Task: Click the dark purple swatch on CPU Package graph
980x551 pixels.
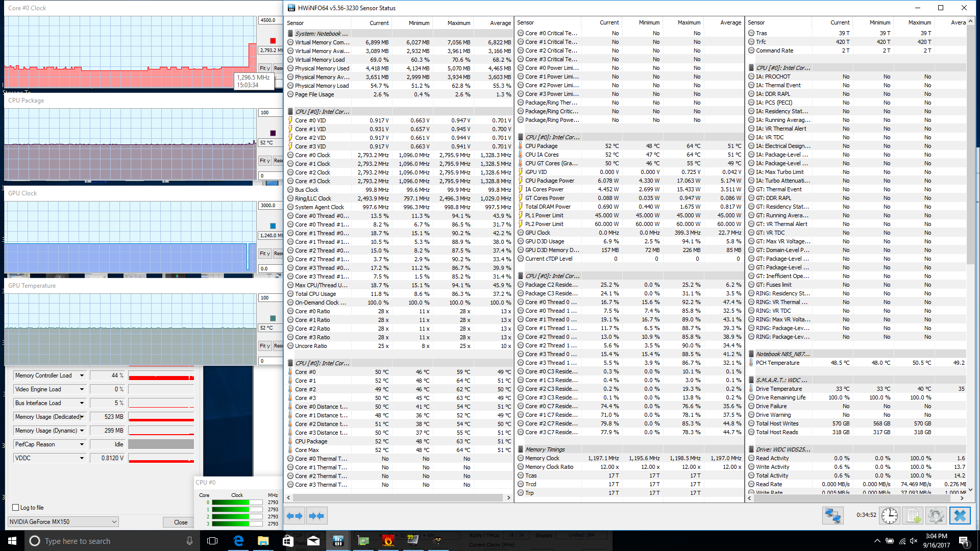Action: (273, 133)
